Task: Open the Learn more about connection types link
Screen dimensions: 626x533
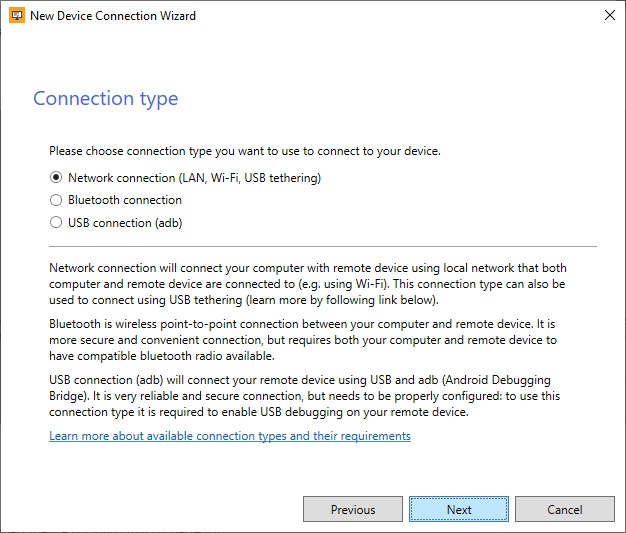Action: point(230,436)
